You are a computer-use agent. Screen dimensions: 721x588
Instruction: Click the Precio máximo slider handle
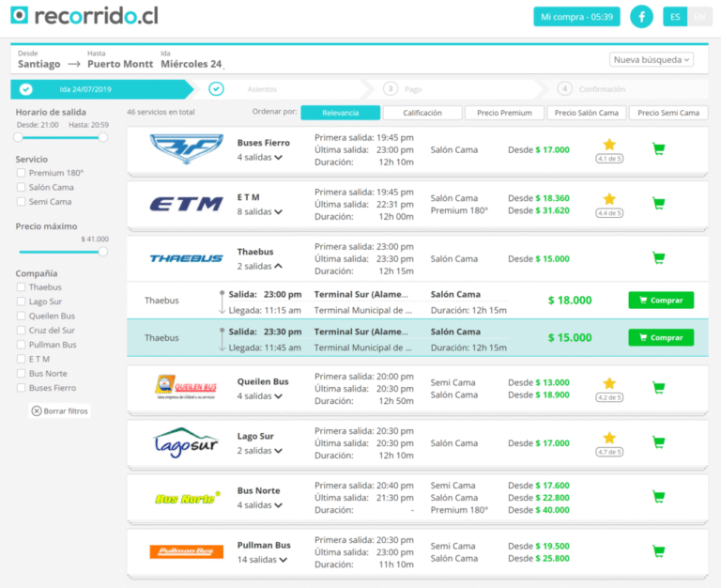coord(103,251)
